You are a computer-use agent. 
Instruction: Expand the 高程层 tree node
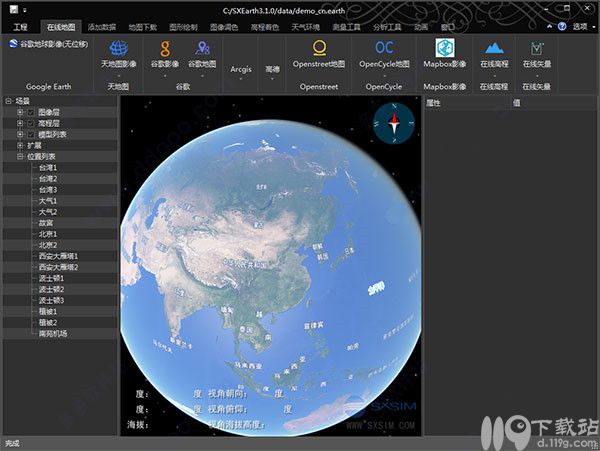(20, 124)
